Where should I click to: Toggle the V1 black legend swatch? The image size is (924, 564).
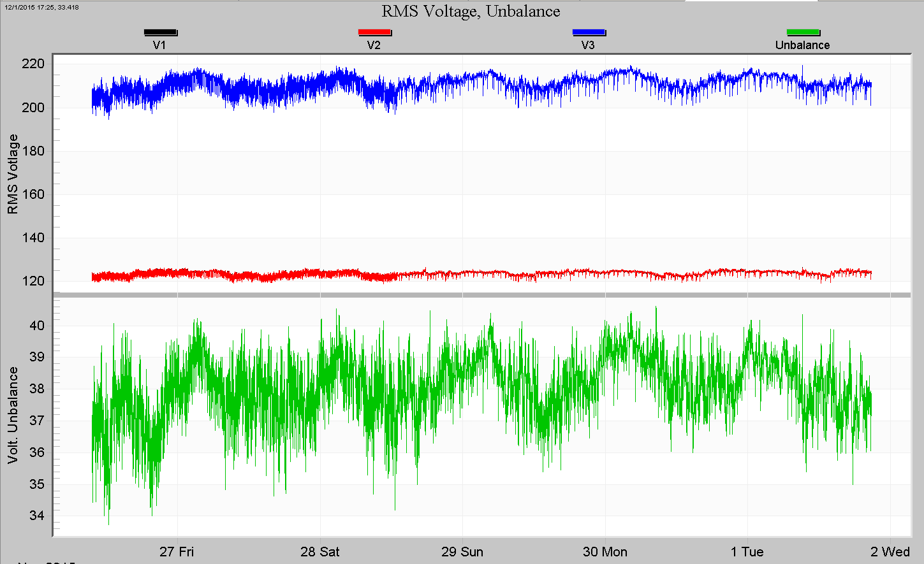[x=161, y=31]
